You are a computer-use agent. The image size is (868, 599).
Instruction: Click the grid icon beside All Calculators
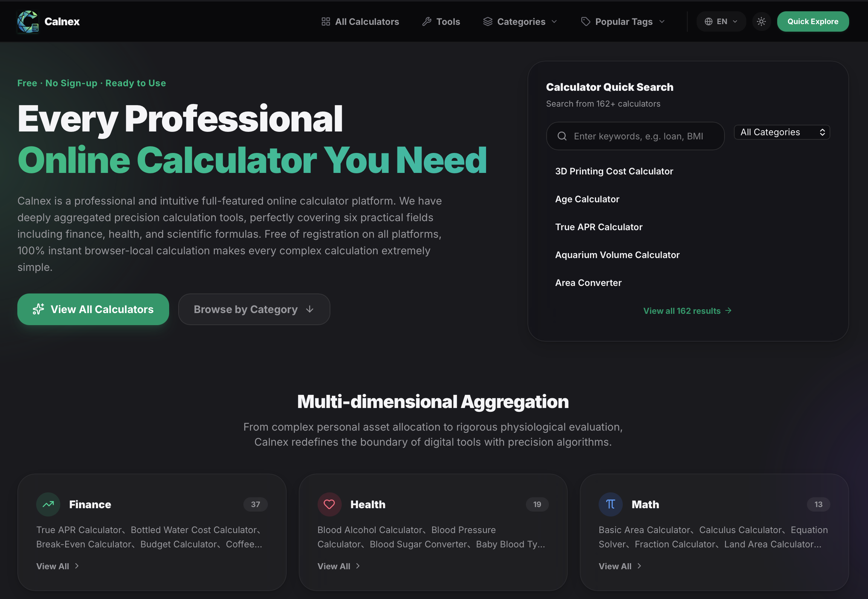[326, 21]
